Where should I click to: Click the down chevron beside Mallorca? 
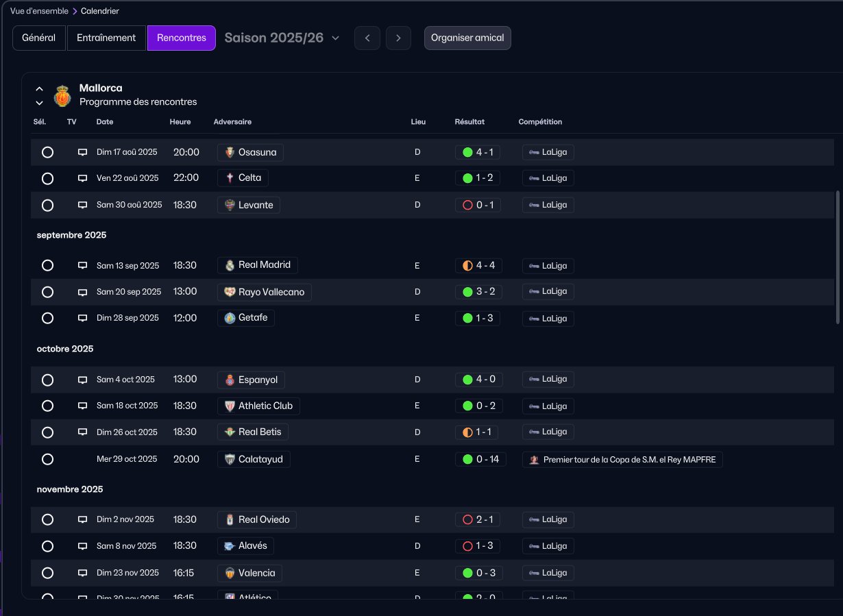39,103
